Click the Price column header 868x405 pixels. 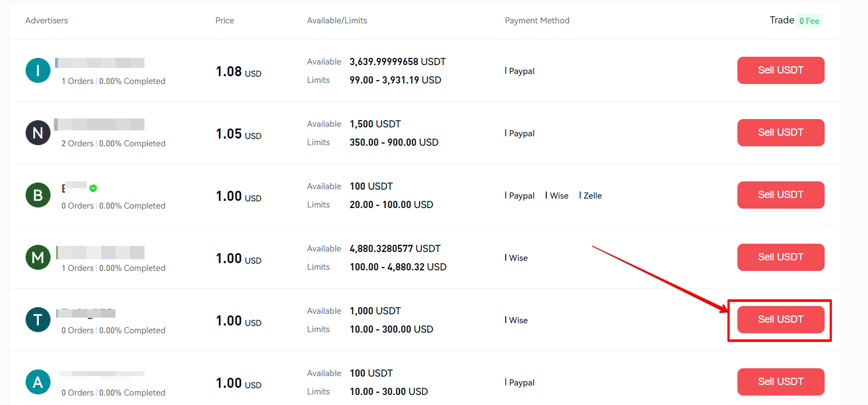coord(225,21)
